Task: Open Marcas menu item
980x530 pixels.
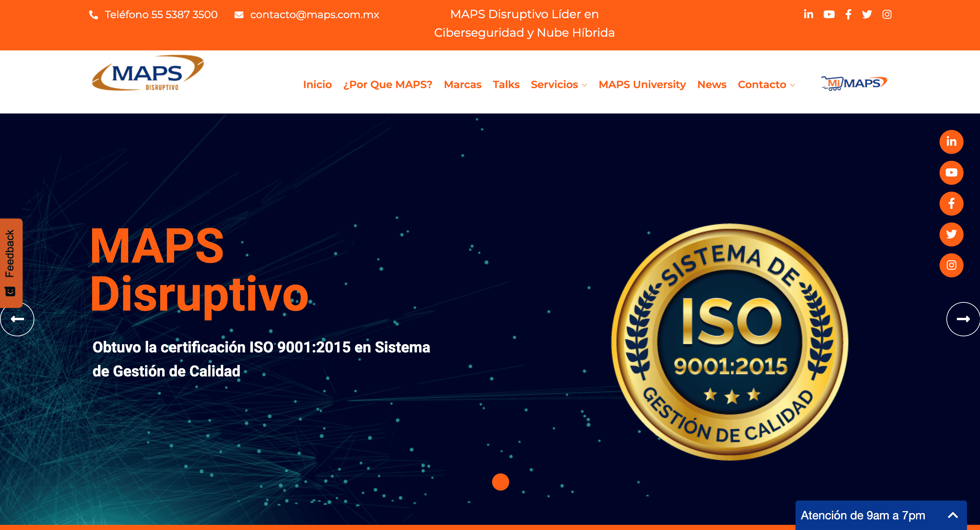Action: pyautogui.click(x=463, y=84)
